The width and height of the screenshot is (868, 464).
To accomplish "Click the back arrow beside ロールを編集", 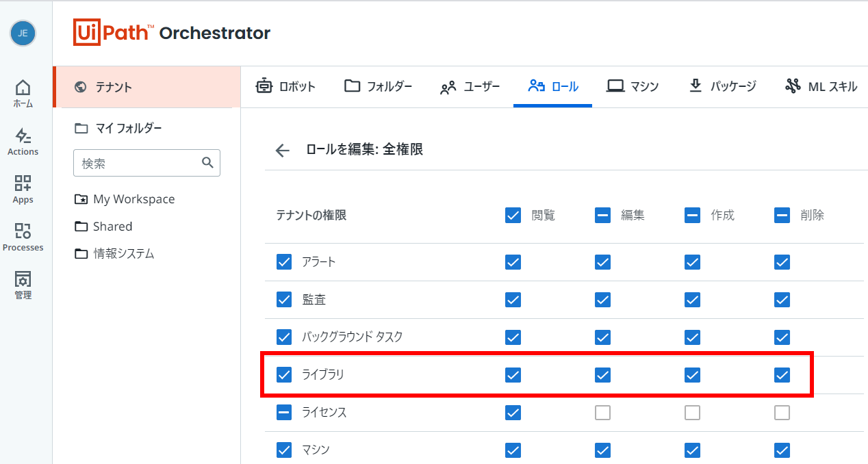I will 282,151.
